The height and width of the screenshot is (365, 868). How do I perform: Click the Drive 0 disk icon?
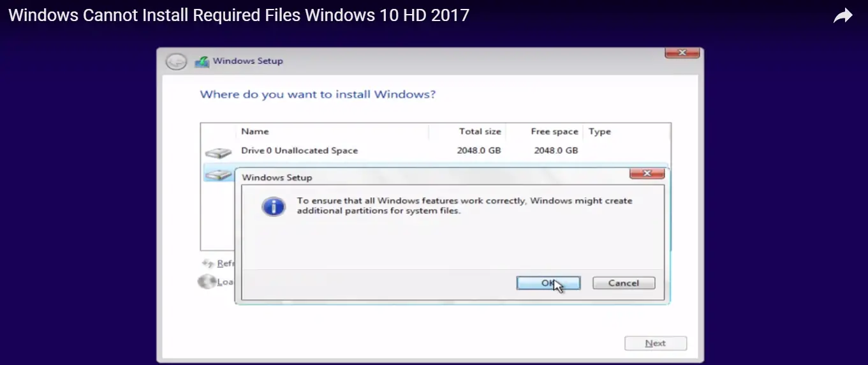point(218,153)
